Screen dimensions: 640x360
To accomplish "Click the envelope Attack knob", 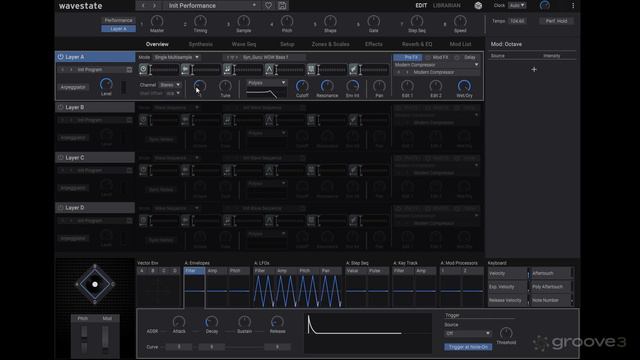I will (179, 322).
